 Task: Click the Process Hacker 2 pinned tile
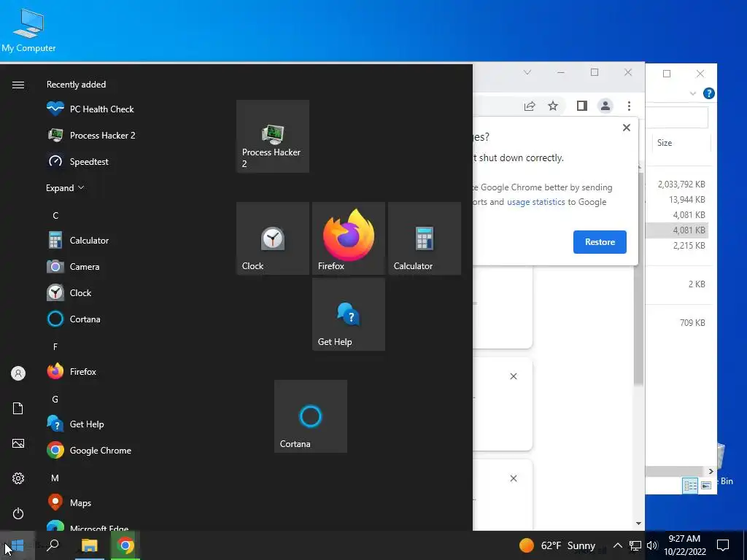click(273, 136)
